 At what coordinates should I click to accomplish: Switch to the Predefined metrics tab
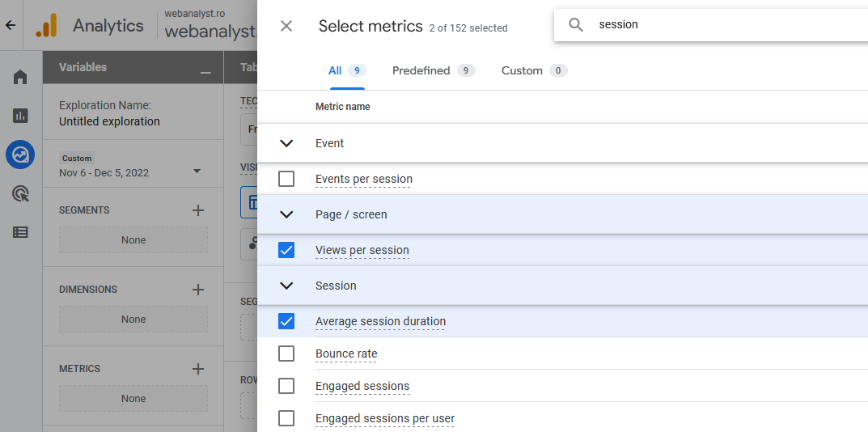(x=434, y=70)
